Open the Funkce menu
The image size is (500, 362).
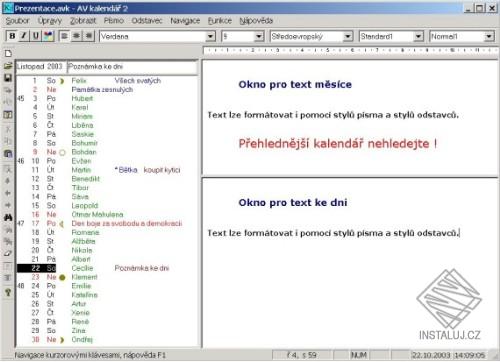[x=220, y=21]
